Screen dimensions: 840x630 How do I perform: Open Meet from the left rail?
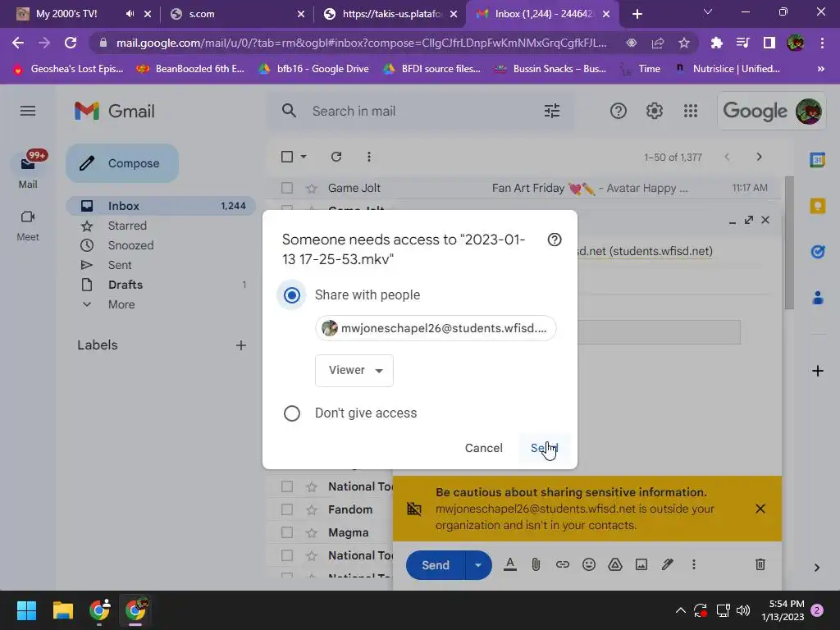28,226
